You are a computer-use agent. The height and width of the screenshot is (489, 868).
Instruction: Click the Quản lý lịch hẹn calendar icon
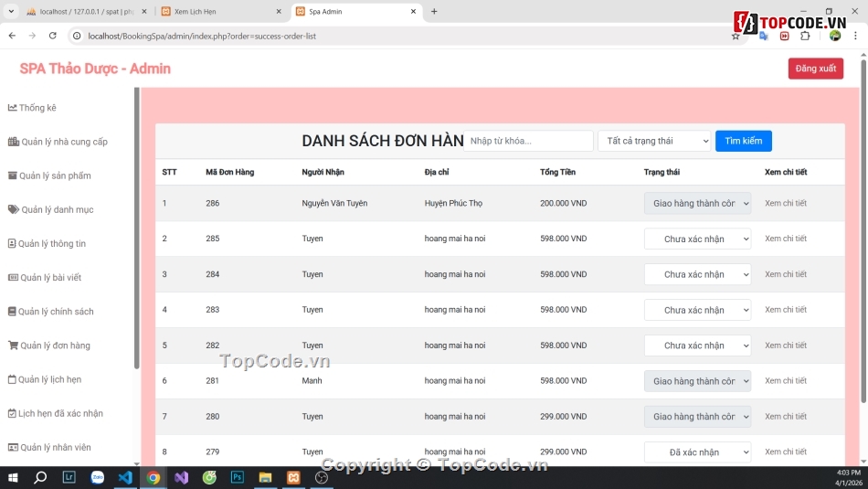12,379
